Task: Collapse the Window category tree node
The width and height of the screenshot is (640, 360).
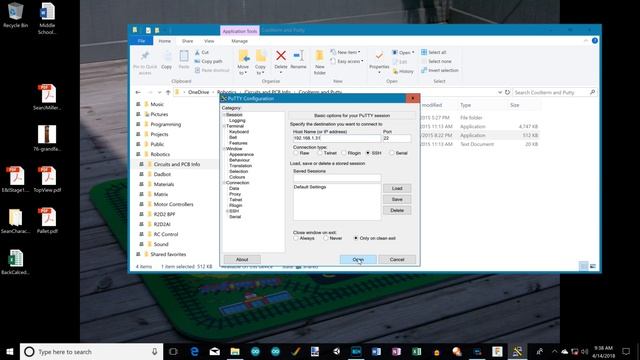Action: 224,149
